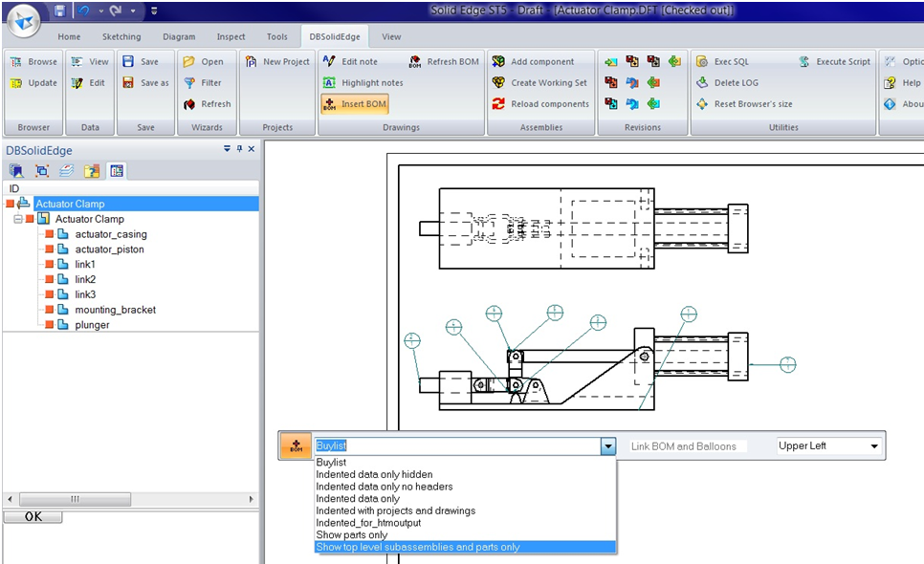The height and width of the screenshot is (564, 924).
Task: Click third icon in DBSolidEdge panel toolbar
Action: coord(67,171)
